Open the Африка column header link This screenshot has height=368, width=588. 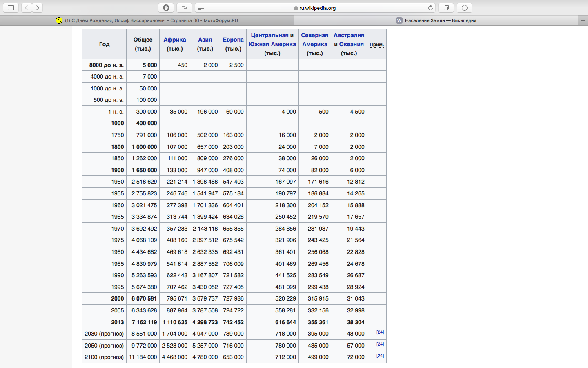(175, 40)
